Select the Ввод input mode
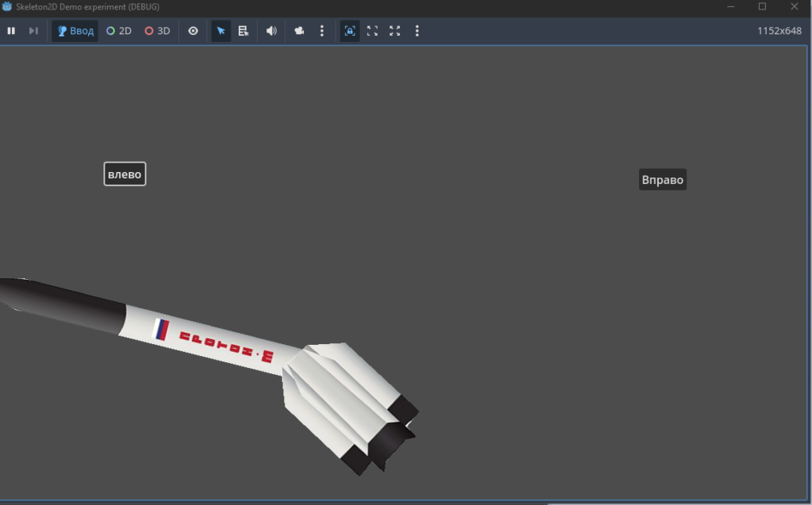812x505 pixels. point(75,31)
